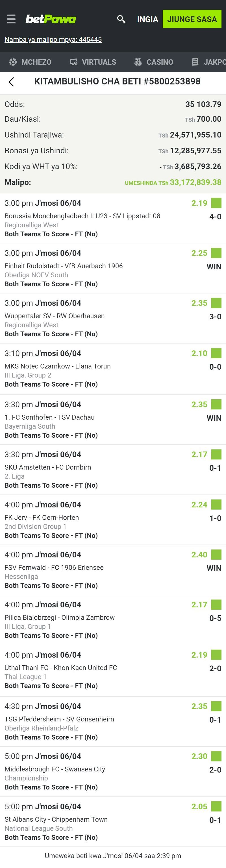This screenshot has width=226, height=868.
Task: Open the St Albans City - Chippenham Town match
Action: [56, 819]
